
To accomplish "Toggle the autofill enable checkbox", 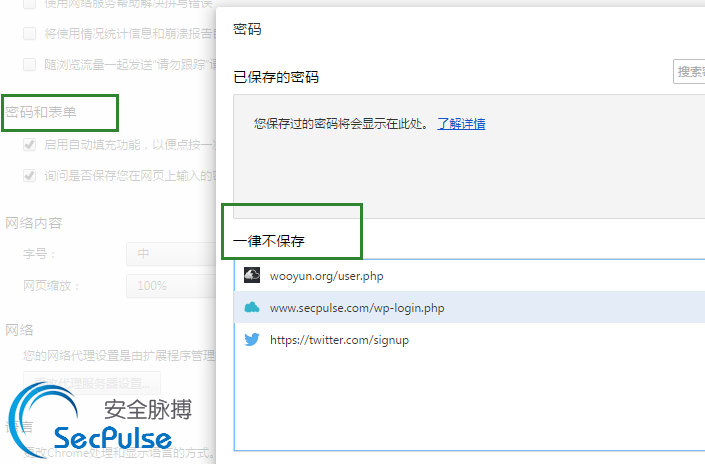I will click(x=30, y=144).
